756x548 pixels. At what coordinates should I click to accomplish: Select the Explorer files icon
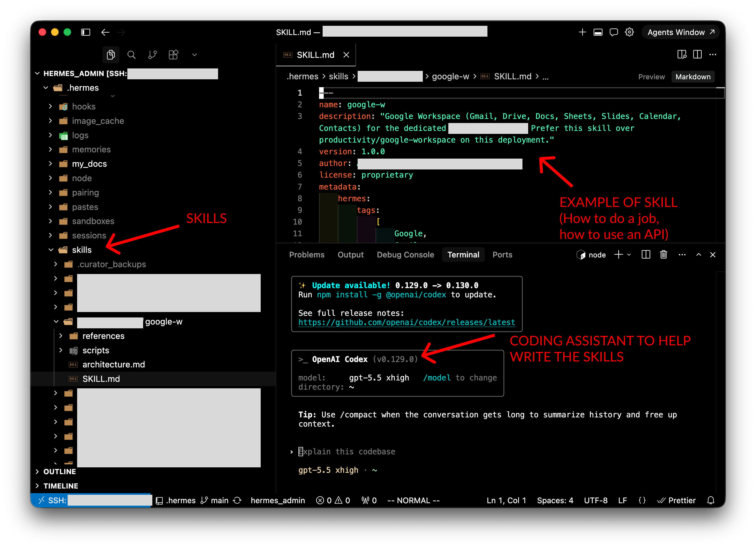111,55
